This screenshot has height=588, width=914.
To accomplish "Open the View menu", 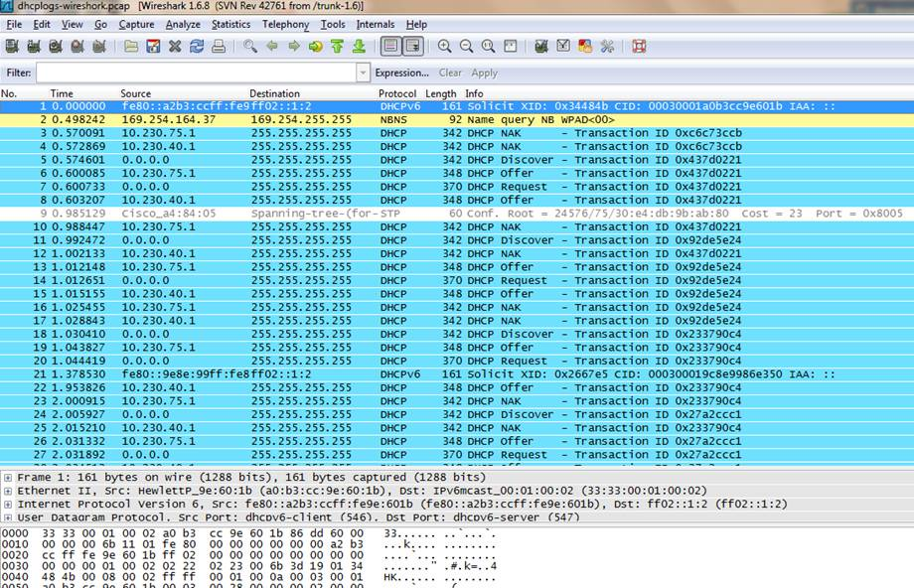I will point(73,25).
